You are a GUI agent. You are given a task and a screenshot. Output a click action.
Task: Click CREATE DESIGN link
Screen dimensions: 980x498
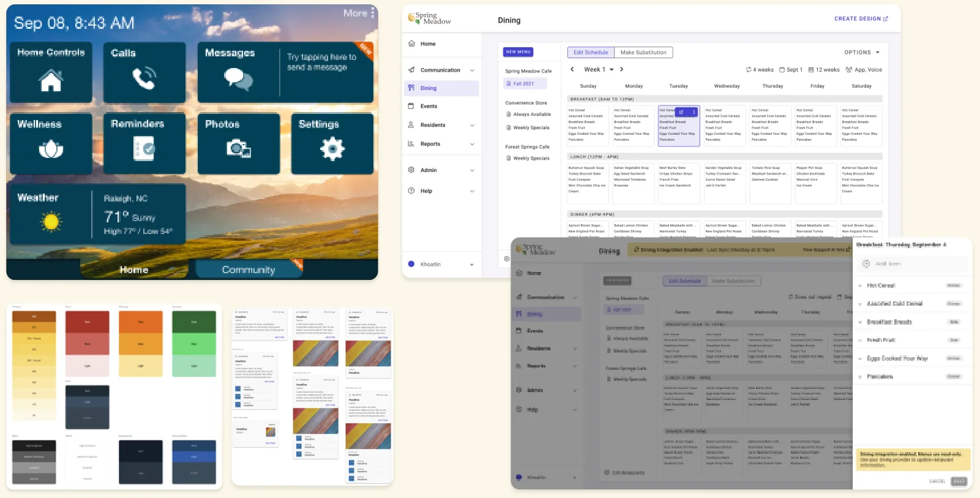861,19
